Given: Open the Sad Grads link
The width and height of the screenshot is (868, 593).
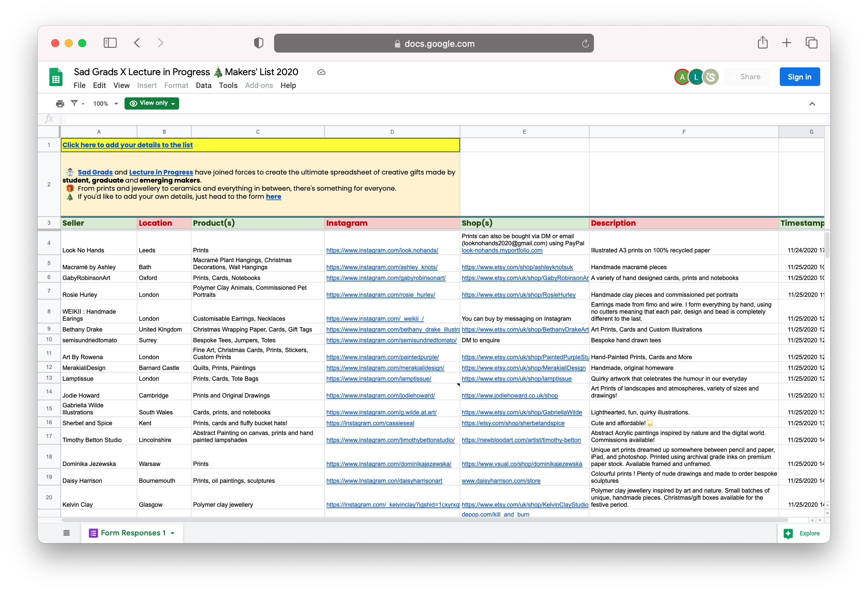Looking at the screenshot, I should [x=95, y=172].
